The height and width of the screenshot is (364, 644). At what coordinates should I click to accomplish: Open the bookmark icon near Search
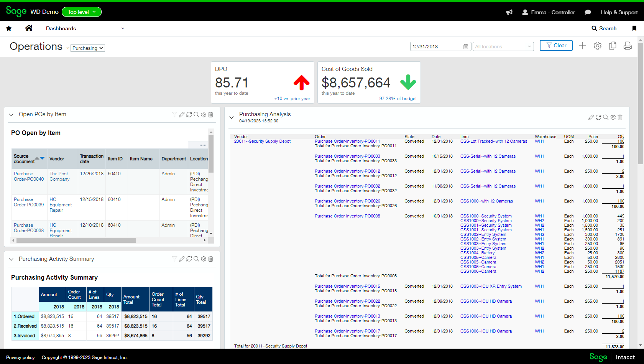click(x=634, y=28)
